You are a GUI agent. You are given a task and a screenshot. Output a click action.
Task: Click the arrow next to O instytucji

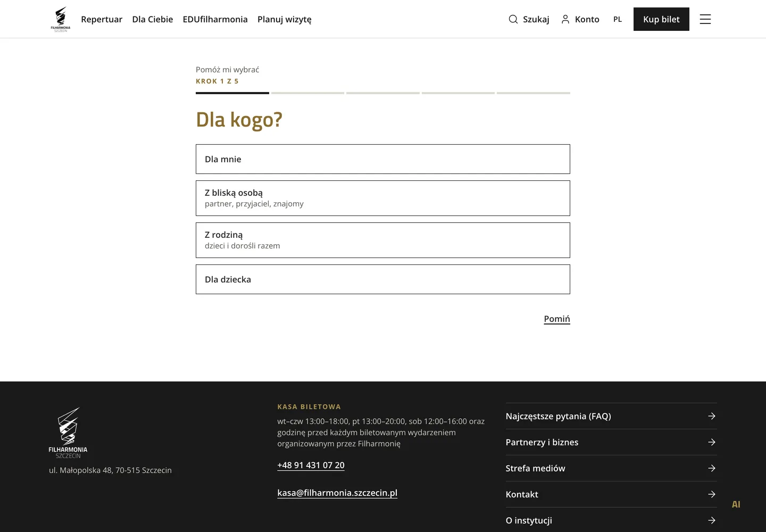click(x=712, y=520)
